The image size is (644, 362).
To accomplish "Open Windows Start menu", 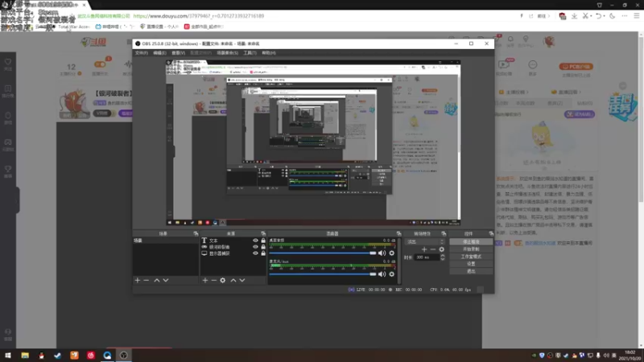I will pyautogui.click(x=8, y=356).
